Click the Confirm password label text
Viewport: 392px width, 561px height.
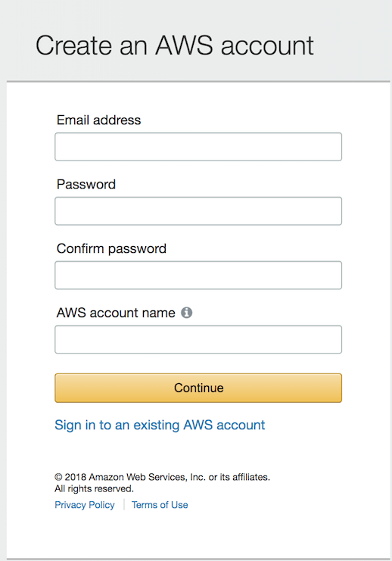[111, 248]
